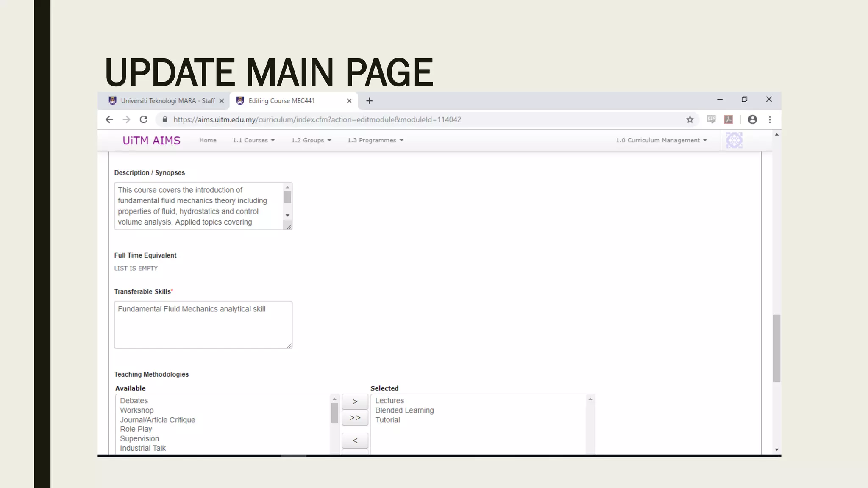
Task: Open the PDF extension icon
Action: pyautogui.click(x=729, y=119)
